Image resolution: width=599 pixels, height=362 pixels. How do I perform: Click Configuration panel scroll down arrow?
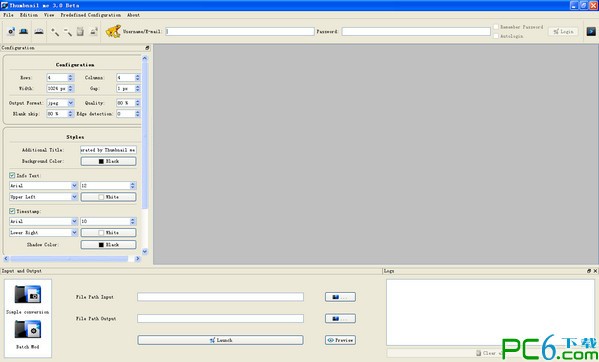144,251
